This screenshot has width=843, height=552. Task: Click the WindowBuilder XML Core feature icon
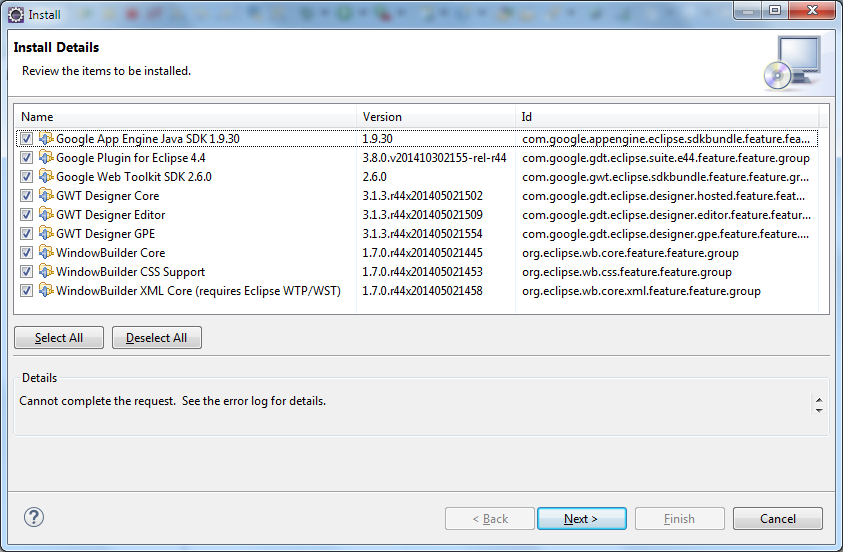coord(46,290)
